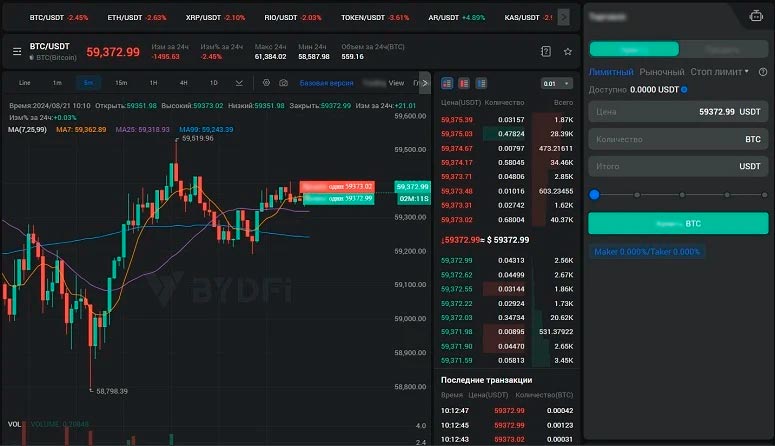The height and width of the screenshot is (446, 775).
Task: Select XRP/USDT in the top ticker
Action: 215,17
